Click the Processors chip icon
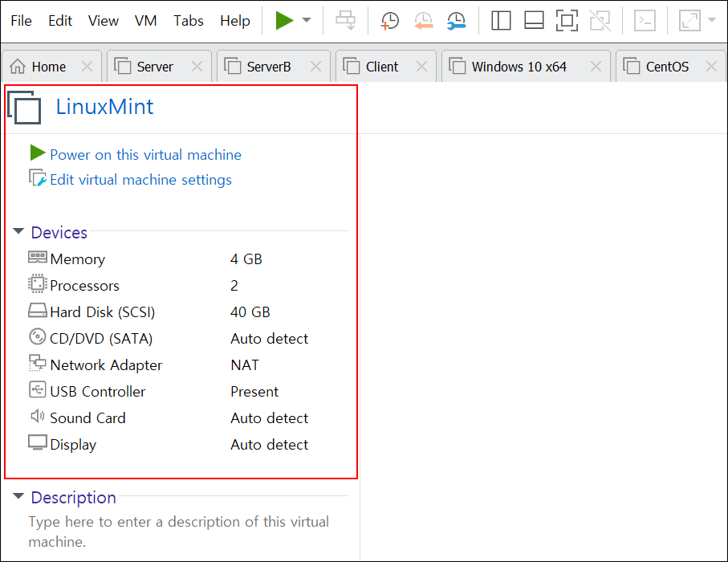The image size is (728, 562). coord(38,283)
